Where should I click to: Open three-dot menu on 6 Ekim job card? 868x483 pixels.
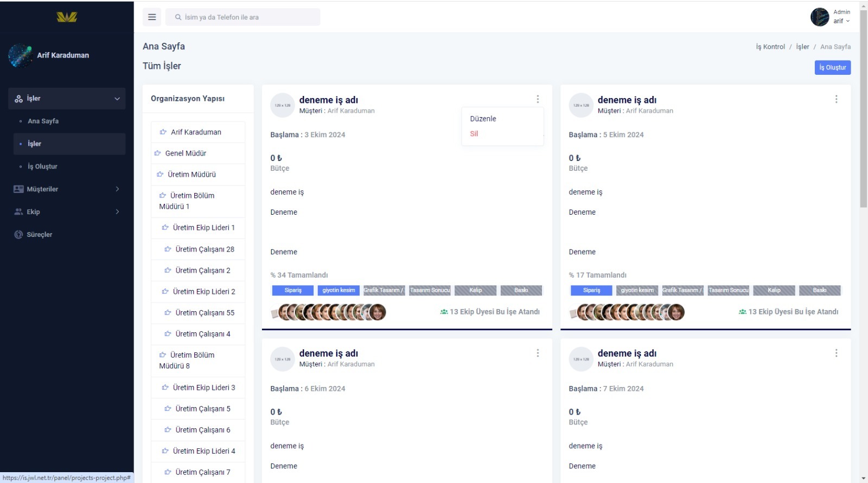538,353
